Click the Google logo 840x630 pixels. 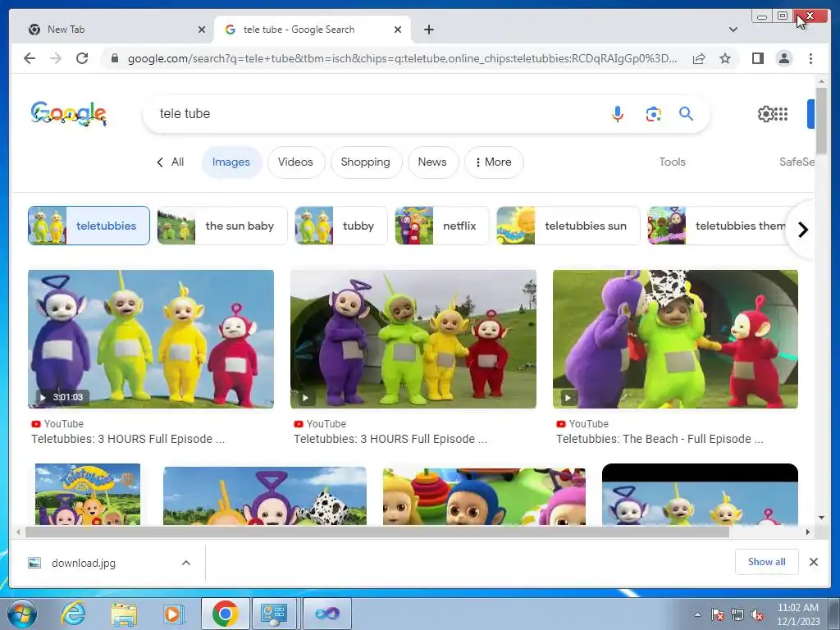[x=68, y=113]
